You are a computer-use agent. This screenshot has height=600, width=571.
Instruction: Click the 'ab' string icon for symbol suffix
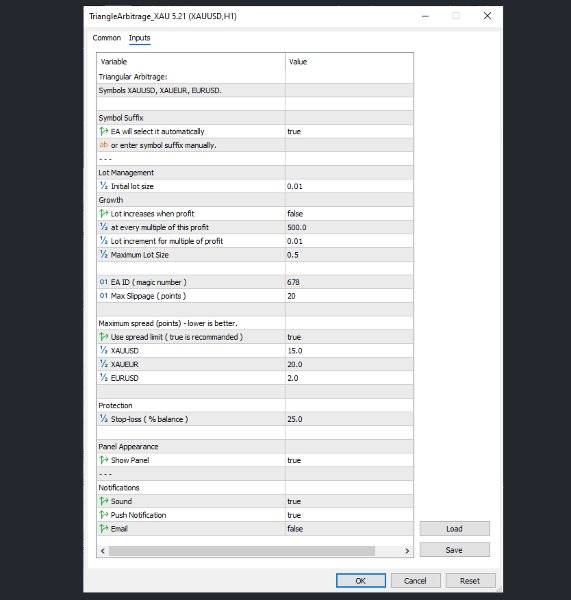click(104, 145)
